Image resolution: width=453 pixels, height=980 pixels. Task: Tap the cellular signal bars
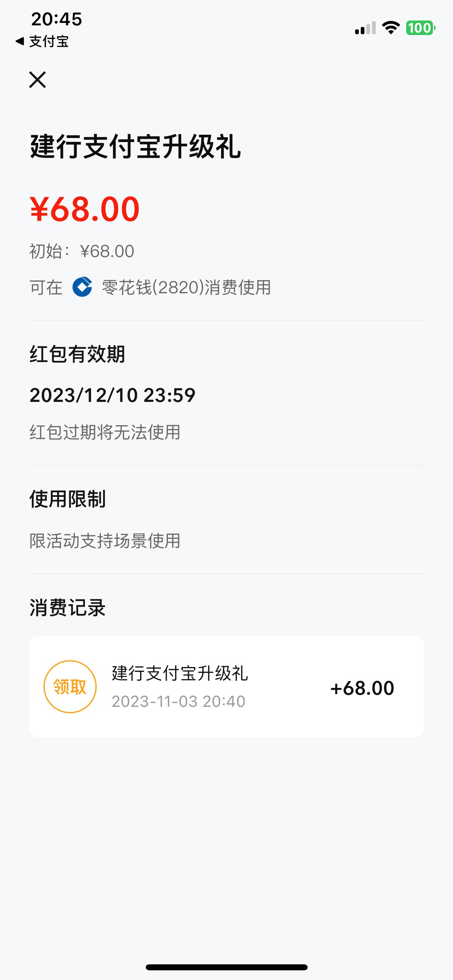tap(365, 28)
